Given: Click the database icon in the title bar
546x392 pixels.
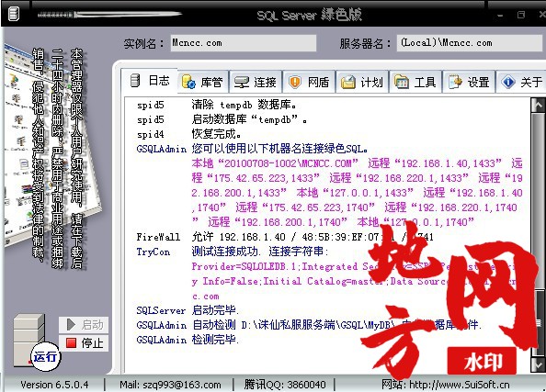Looking at the screenshot, I should tap(13, 14).
